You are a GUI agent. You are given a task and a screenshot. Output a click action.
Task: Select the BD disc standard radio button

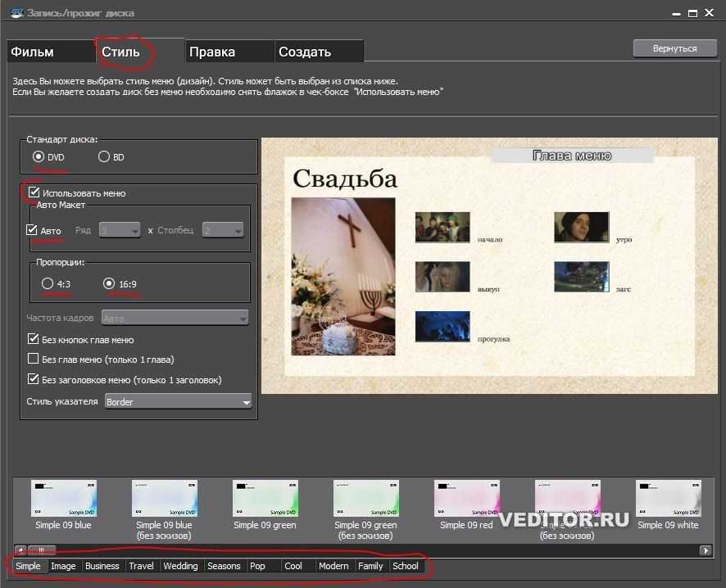point(104,157)
